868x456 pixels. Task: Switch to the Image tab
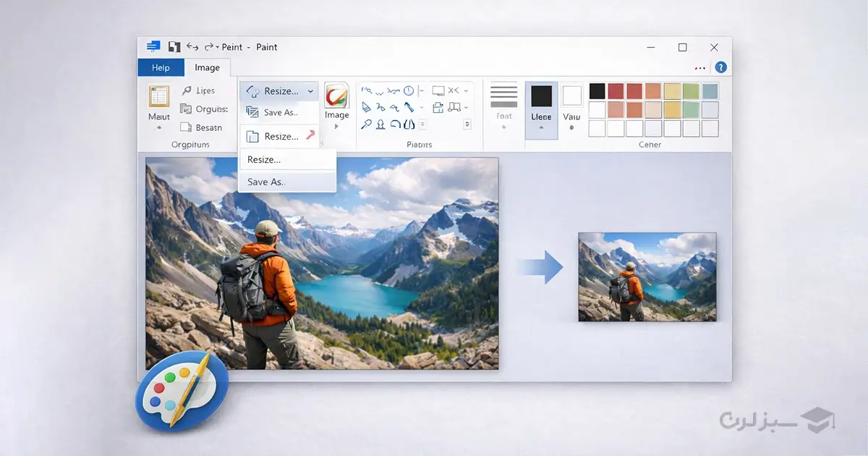click(x=207, y=67)
